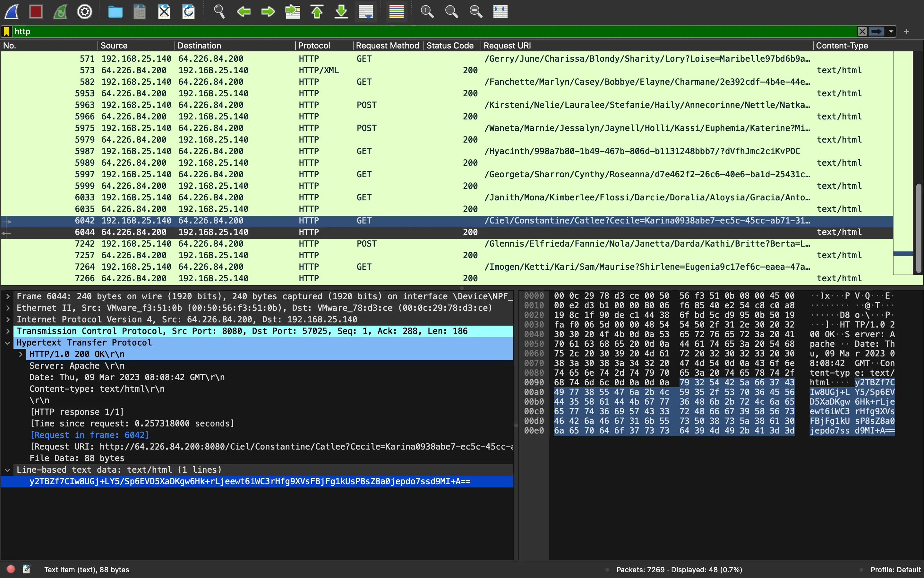Expand Internet Protocol Version 4 section
Screen dimensions: 924x578
click(8, 319)
